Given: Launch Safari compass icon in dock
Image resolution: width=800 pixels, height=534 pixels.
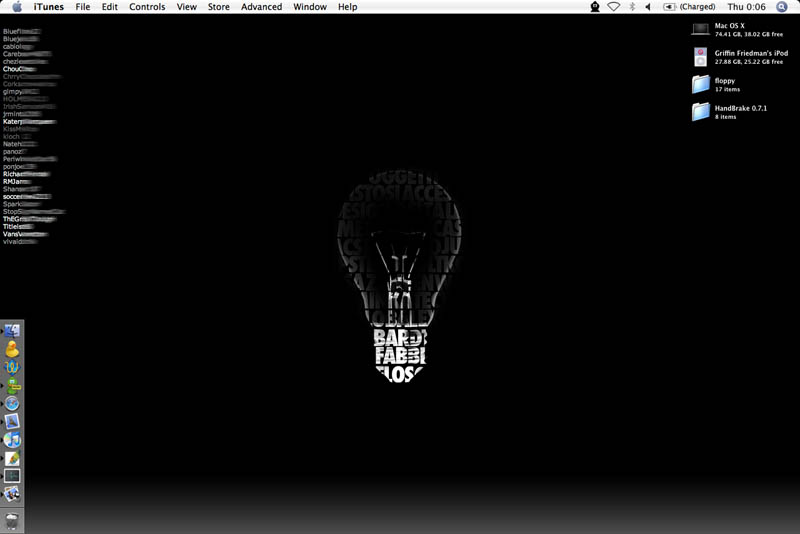Looking at the screenshot, I should tap(12, 403).
